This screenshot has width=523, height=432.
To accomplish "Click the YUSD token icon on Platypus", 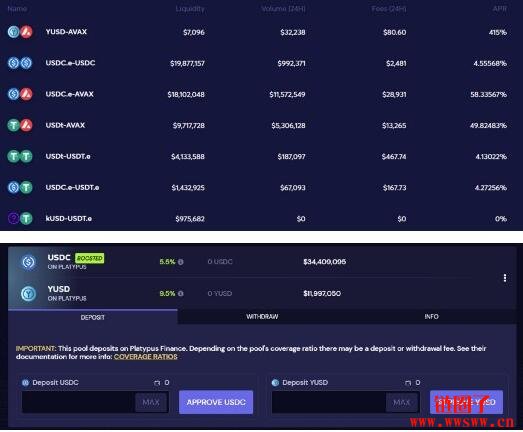I will click(x=29, y=294).
